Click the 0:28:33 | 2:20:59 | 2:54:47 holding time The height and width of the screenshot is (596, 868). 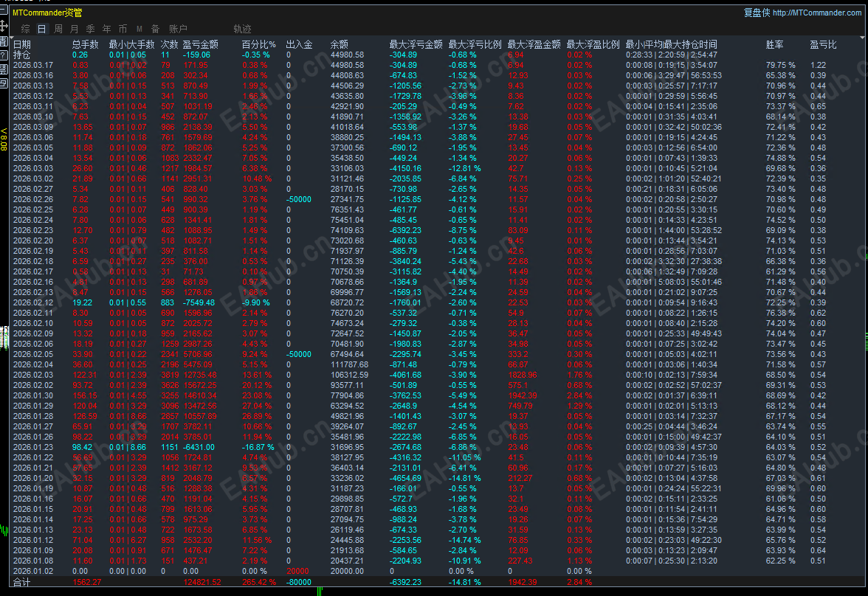pyautogui.click(x=672, y=55)
